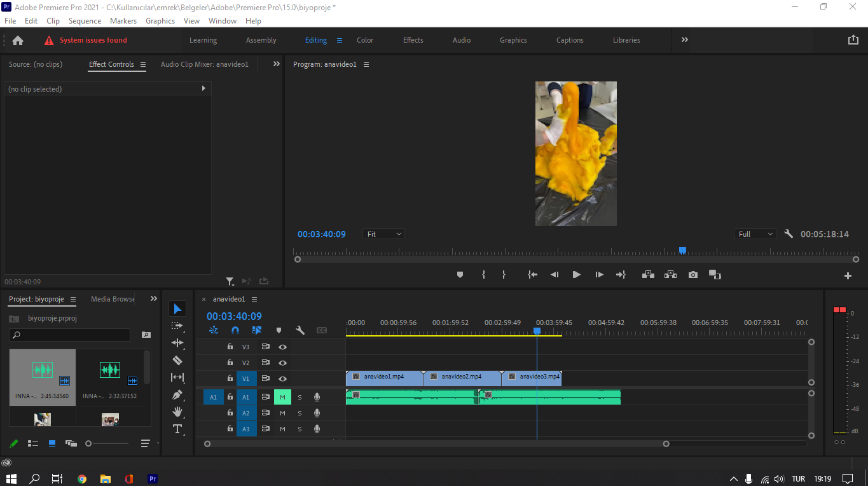The image size is (868, 486).
Task: Click the Mark In button
Action: (x=483, y=275)
